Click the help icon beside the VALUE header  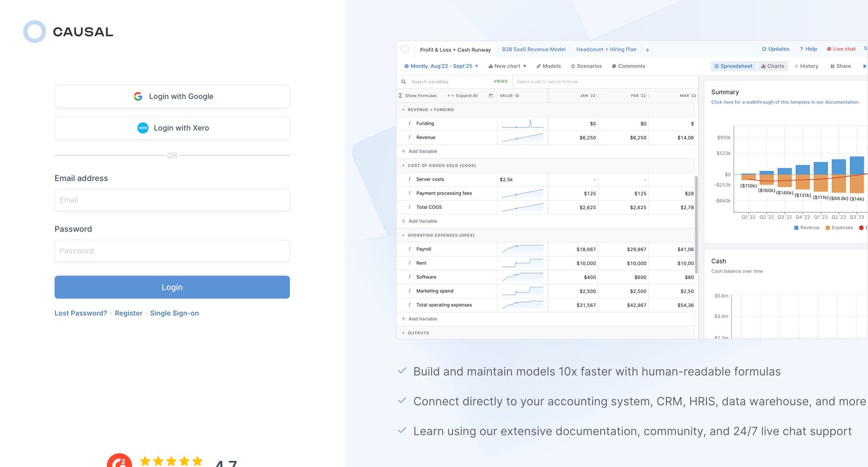click(x=517, y=96)
